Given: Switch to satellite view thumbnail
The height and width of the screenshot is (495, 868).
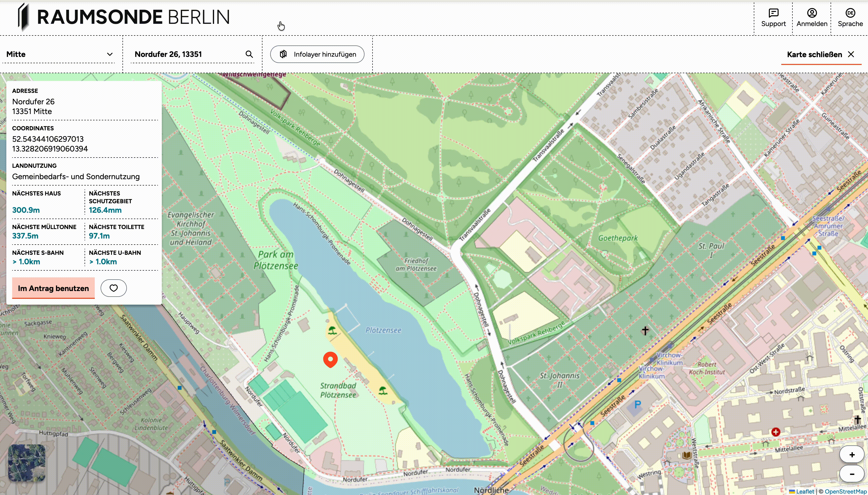Looking at the screenshot, I should click(27, 463).
